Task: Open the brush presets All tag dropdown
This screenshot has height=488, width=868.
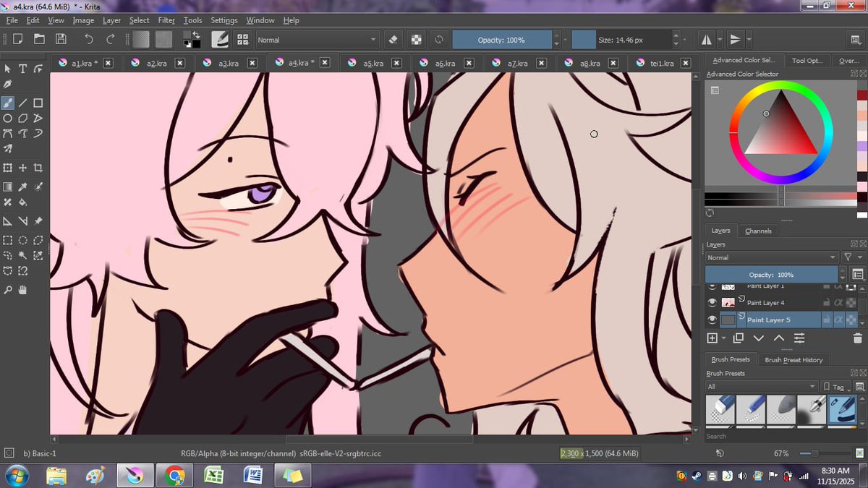Action: coord(762,387)
